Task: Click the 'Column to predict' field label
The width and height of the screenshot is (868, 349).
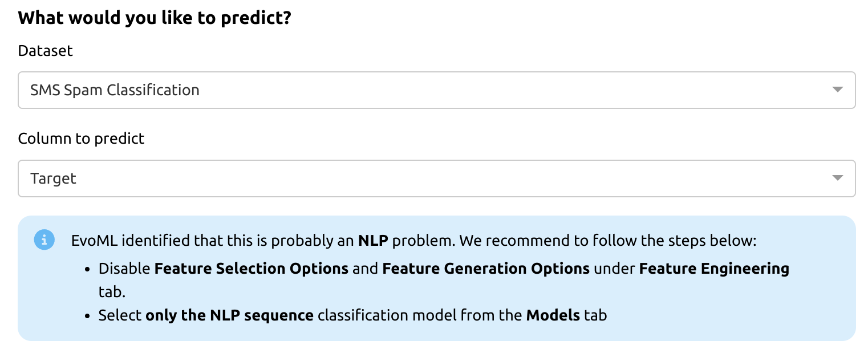Action: [81, 139]
